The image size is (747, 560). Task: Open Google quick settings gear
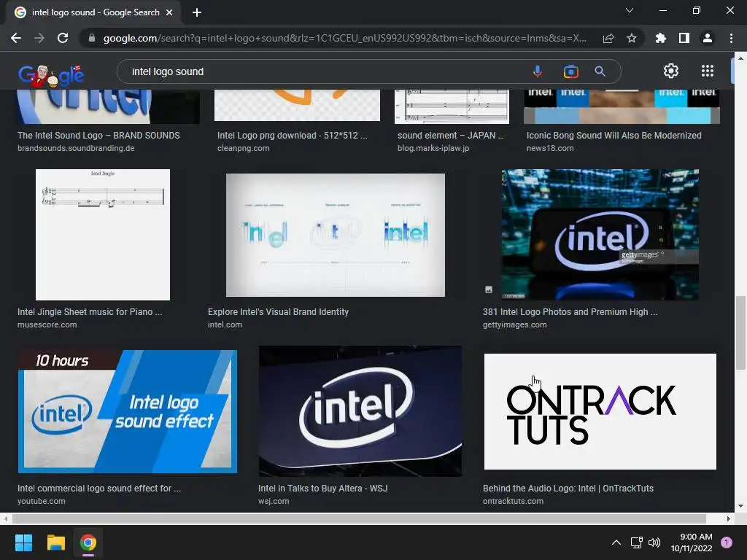tap(671, 71)
